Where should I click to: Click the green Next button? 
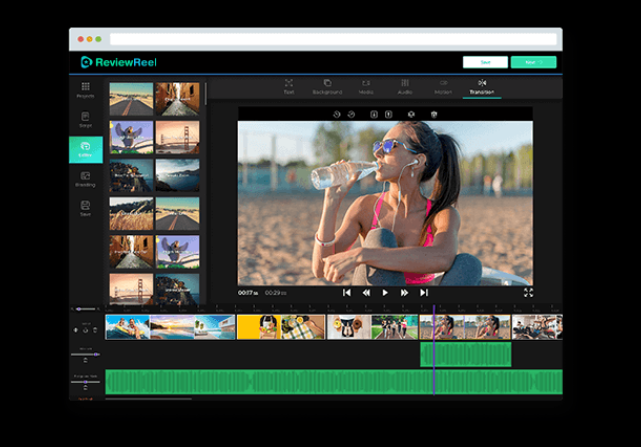point(533,62)
